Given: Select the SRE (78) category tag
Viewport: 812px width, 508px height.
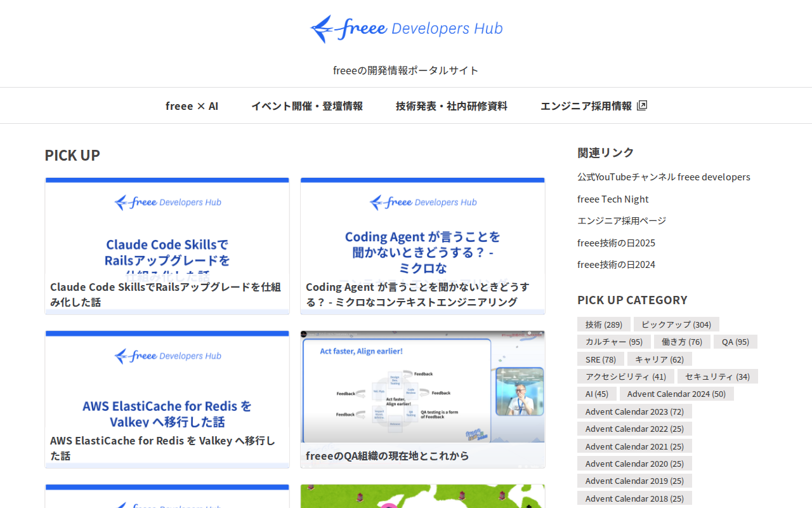Looking at the screenshot, I should tap(601, 359).
